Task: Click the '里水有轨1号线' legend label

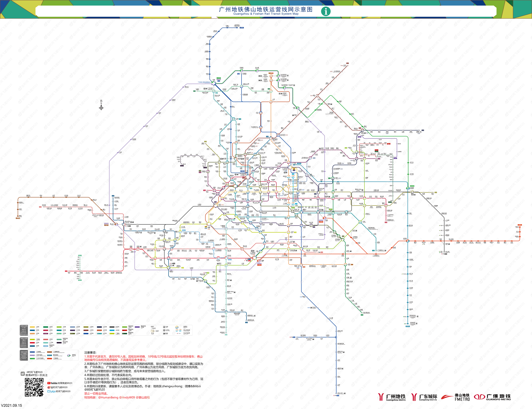Action: 65,342
